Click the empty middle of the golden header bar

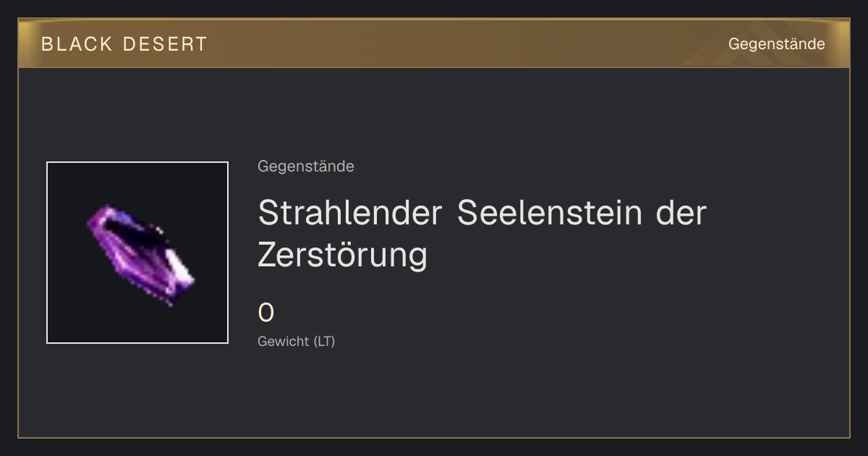click(x=463, y=44)
